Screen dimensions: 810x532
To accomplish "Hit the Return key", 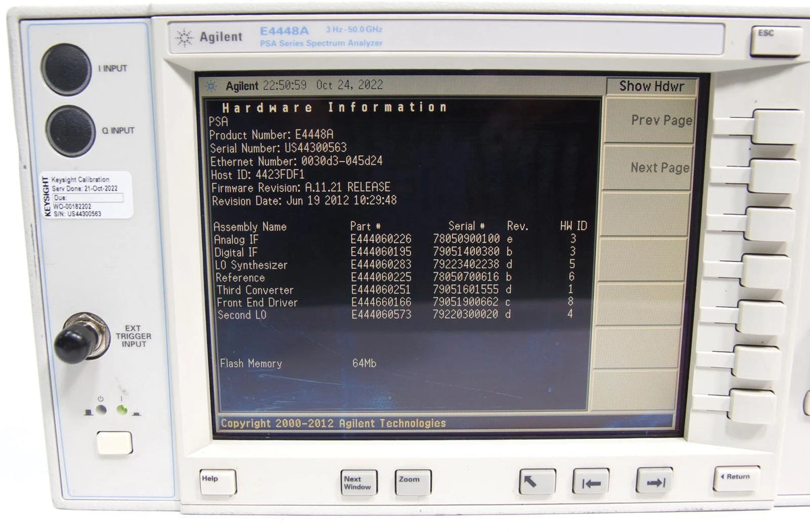I will [736, 479].
